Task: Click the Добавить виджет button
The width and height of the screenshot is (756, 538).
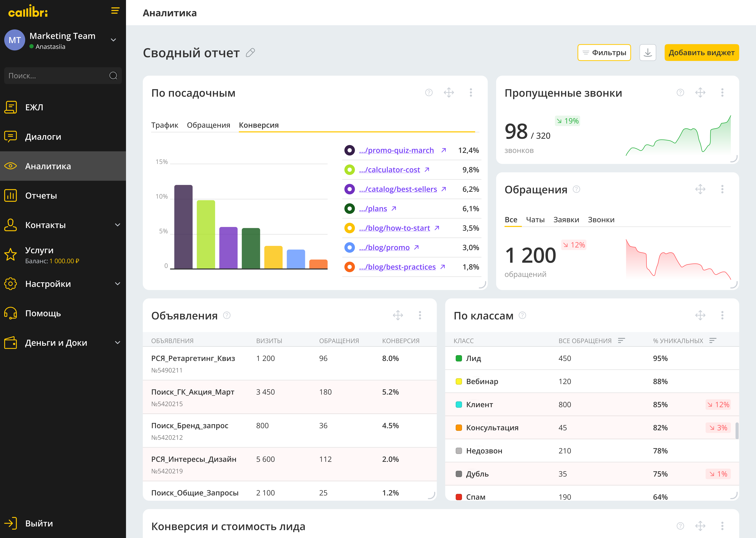Action: pos(701,53)
